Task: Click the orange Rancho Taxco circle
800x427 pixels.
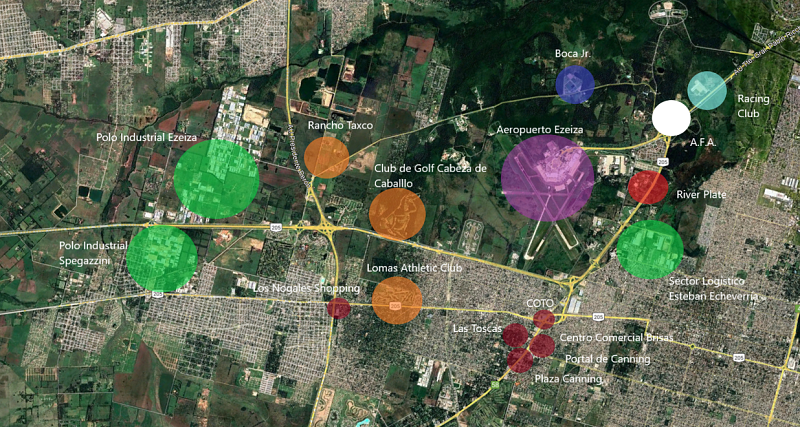Action: pyautogui.click(x=326, y=158)
